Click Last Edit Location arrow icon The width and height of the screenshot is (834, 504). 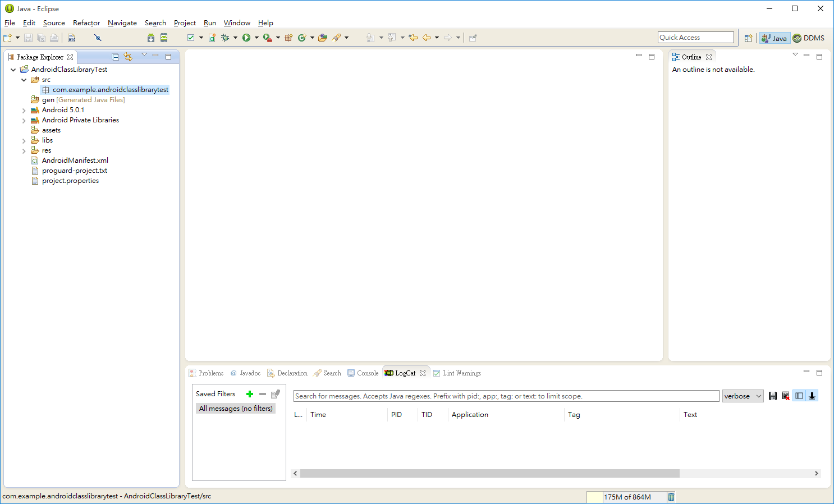(x=413, y=38)
